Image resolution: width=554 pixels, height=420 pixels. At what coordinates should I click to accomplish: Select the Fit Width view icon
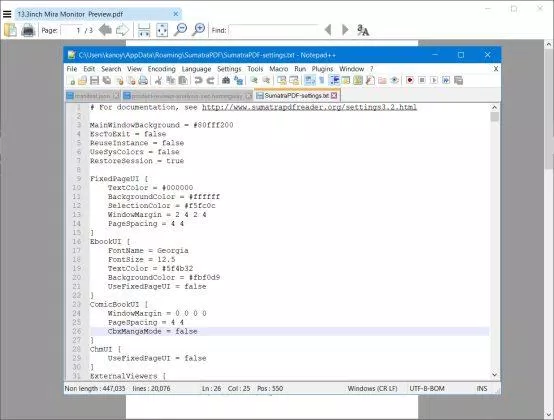144,30
